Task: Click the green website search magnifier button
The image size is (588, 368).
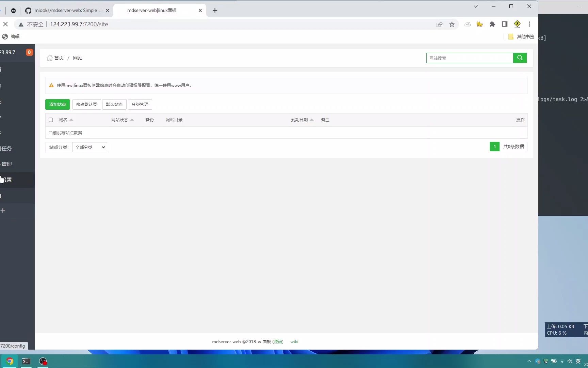Action: coord(520,58)
